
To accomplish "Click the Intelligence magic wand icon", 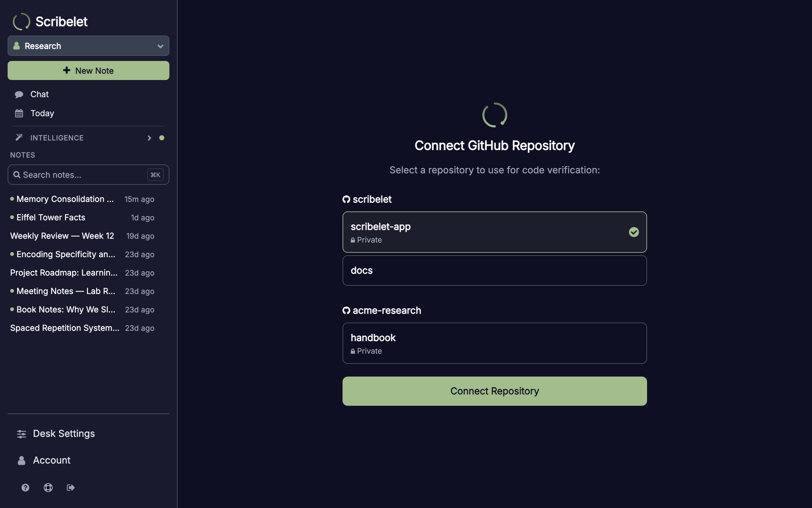I will 19,137.
